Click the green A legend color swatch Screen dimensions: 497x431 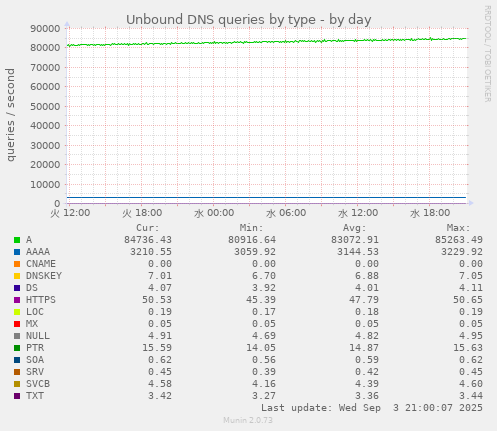[x=17, y=240]
